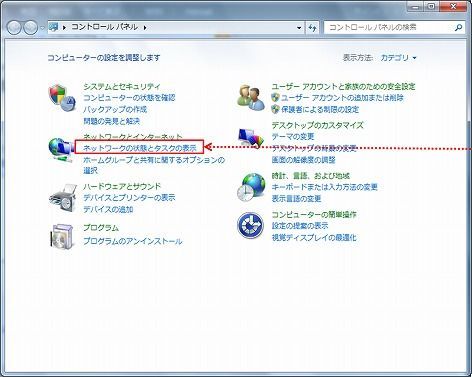Open the User Accounts people icon

(x=251, y=98)
